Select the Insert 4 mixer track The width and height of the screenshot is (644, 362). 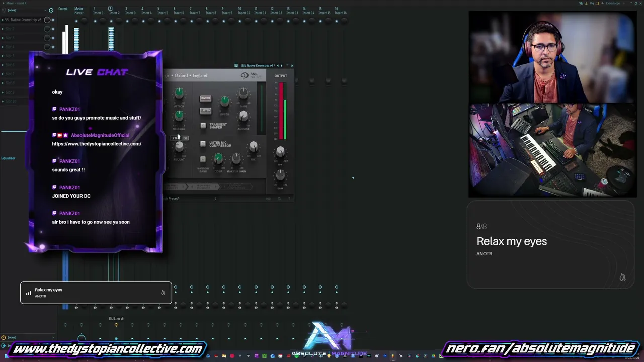click(146, 11)
